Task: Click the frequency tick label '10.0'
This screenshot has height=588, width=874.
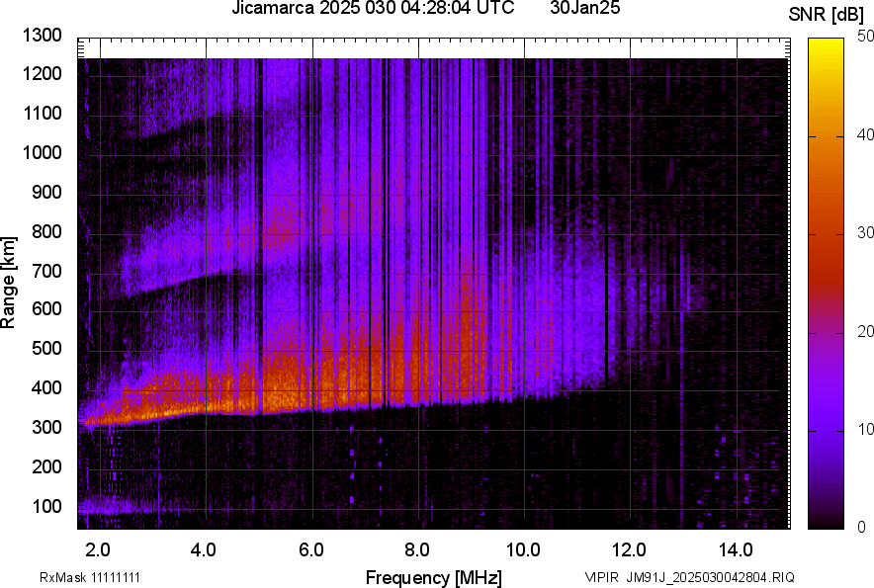Action: point(522,550)
